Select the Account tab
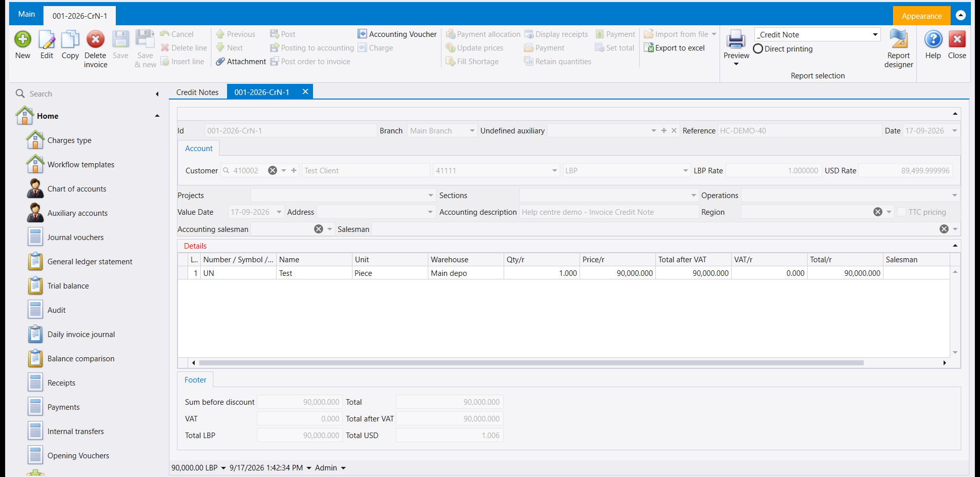 click(x=199, y=149)
